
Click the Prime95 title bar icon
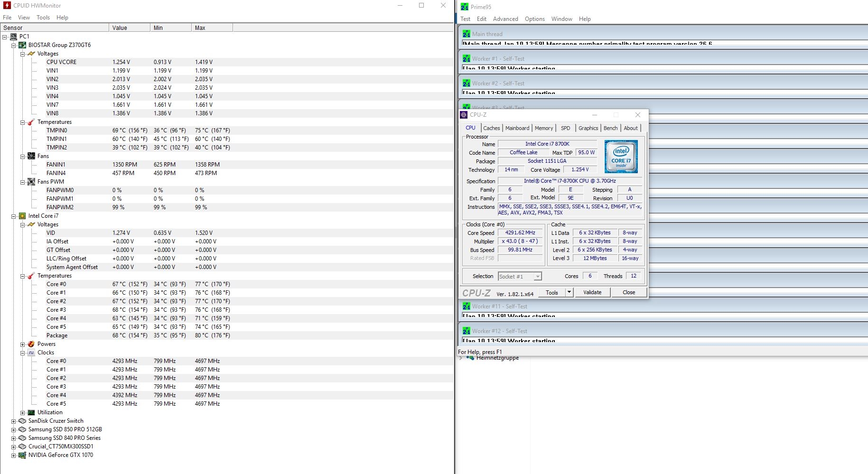point(465,7)
